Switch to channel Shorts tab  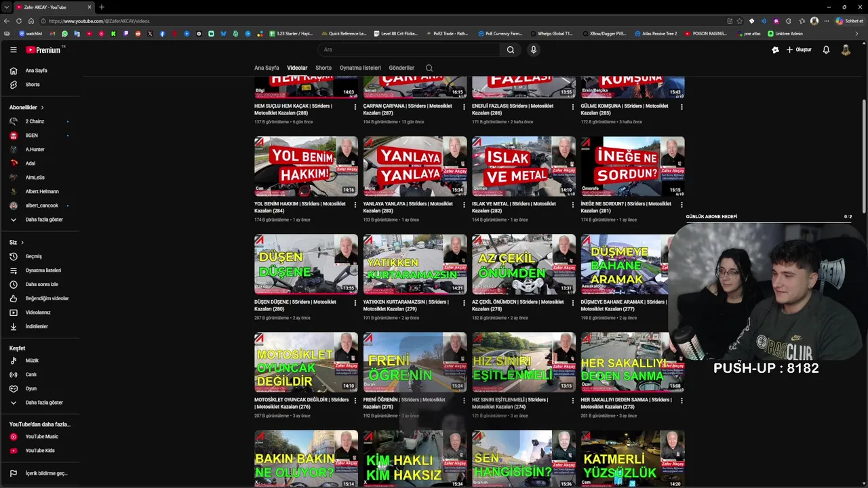pyautogui.click(x=323, y=68)
